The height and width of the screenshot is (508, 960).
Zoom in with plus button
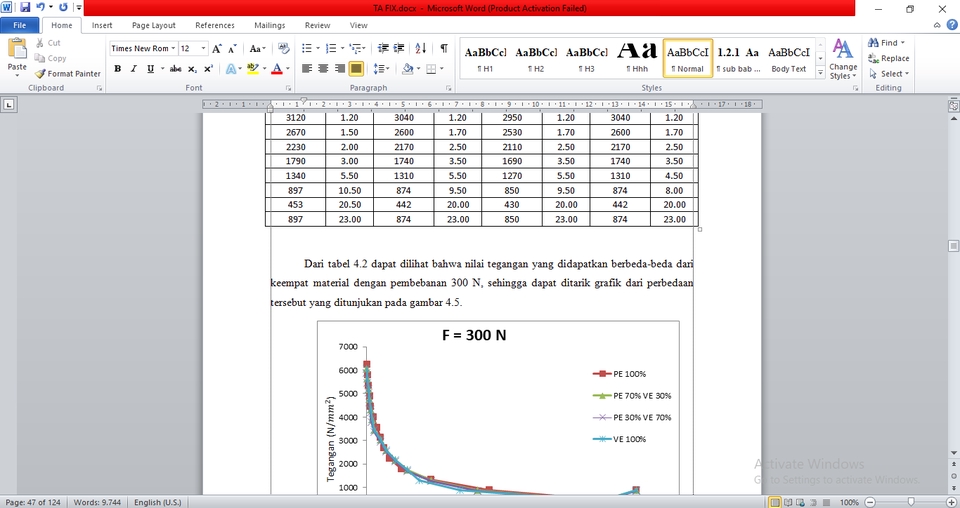[951, 502]
